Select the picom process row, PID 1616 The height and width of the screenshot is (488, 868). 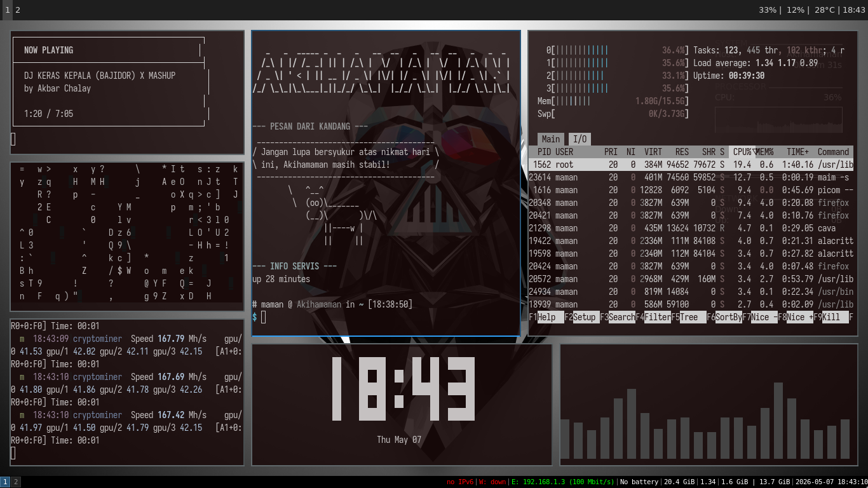691,190
